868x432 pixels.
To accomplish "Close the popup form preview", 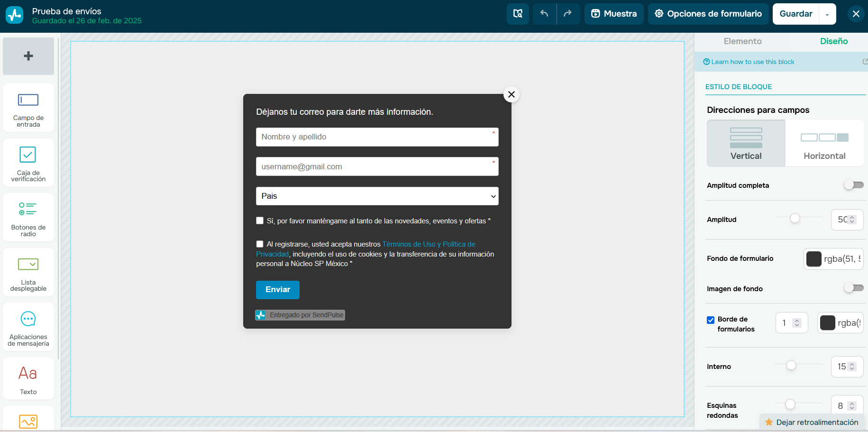I will click(512, 94).
